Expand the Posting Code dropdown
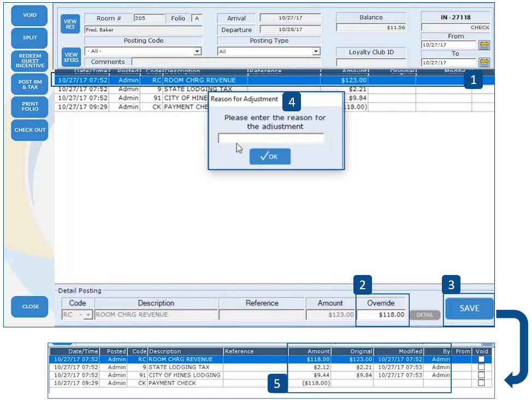Viewport: 532px width, 400px height. (x=197, y=51)
